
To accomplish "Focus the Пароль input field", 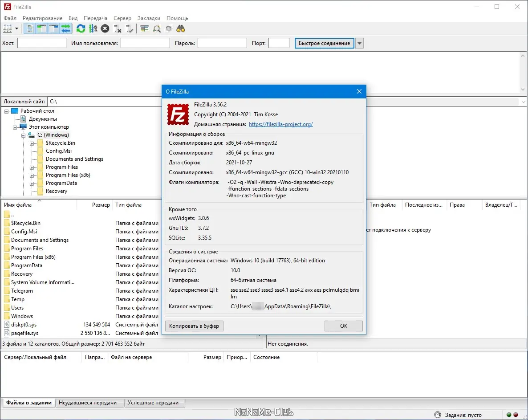I will pyautogui.click(x=222, y=43).
